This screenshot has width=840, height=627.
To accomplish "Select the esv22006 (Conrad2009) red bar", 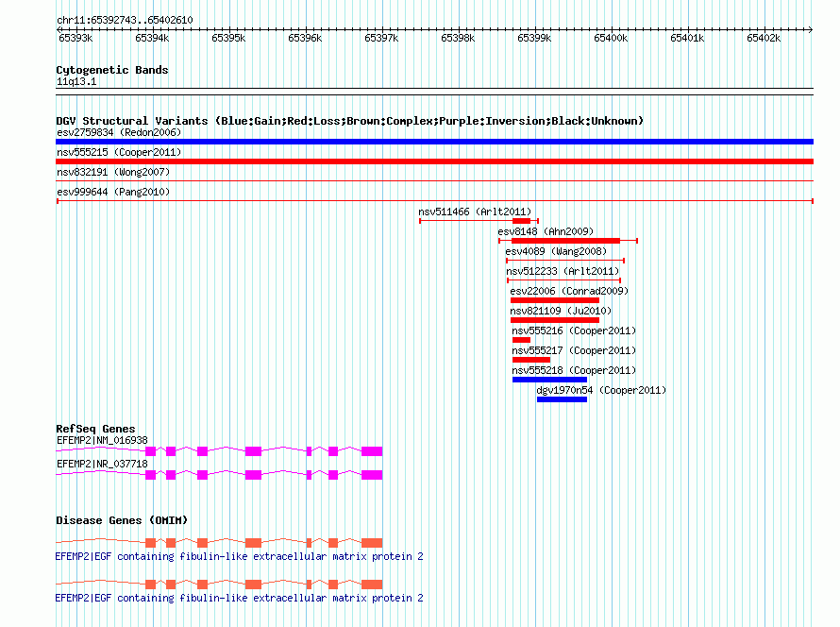I will coord(554,300).
